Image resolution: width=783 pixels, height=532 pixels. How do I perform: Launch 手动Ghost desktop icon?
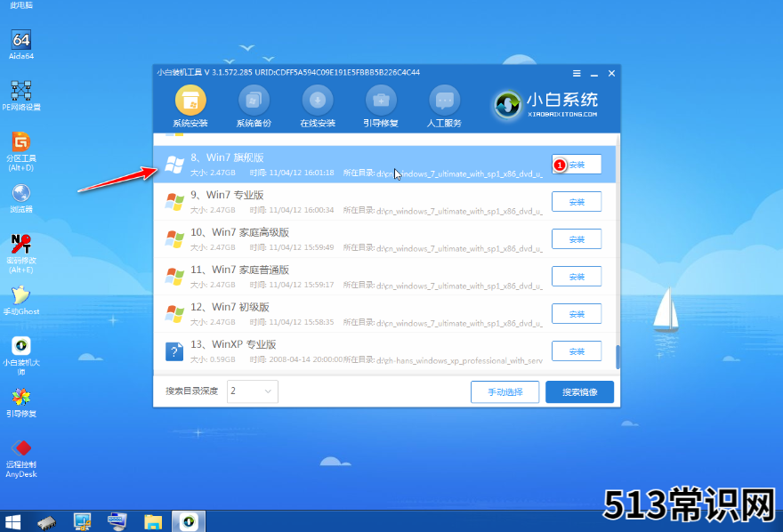click(x=21, y=301)
